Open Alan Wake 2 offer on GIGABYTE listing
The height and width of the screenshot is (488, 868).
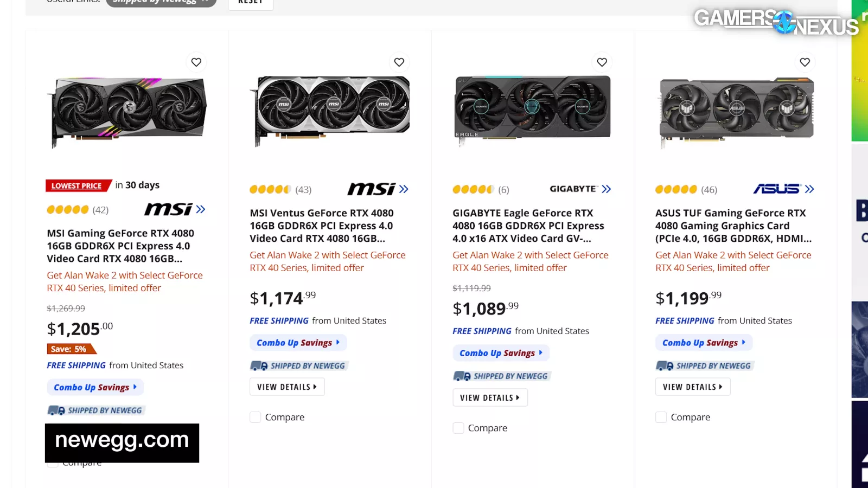coord(530,261)
